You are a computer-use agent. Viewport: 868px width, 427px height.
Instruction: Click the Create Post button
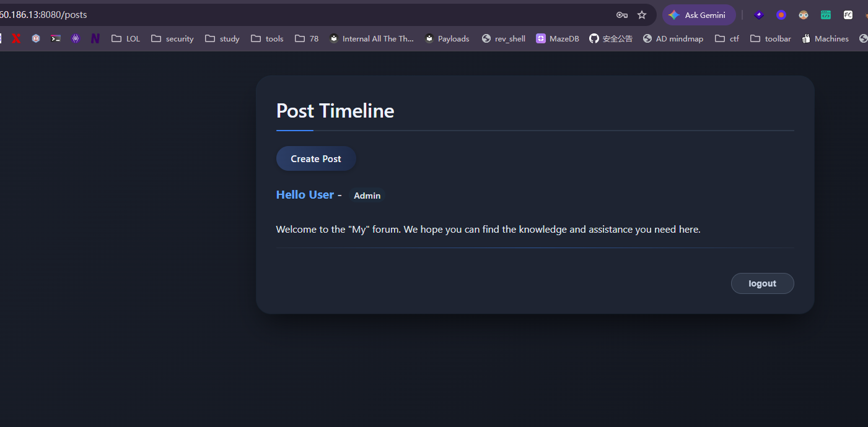tap(316, 159)
